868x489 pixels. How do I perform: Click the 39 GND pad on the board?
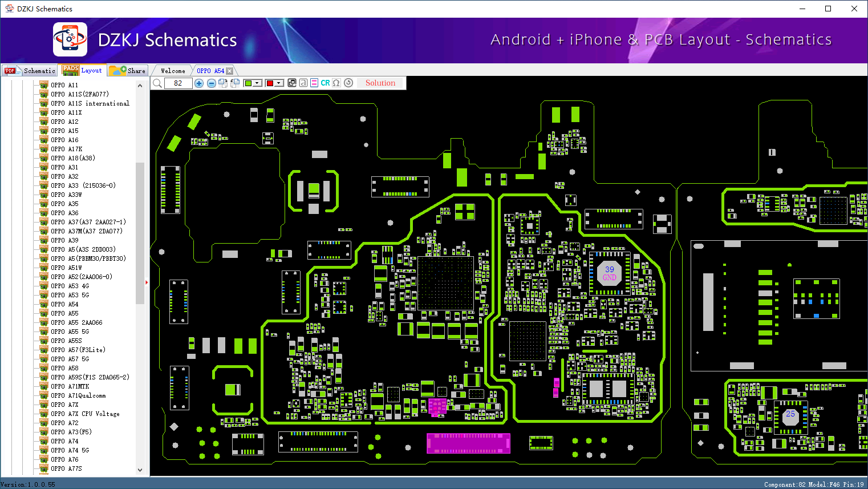pyautogui.click(x=610, y=273)
